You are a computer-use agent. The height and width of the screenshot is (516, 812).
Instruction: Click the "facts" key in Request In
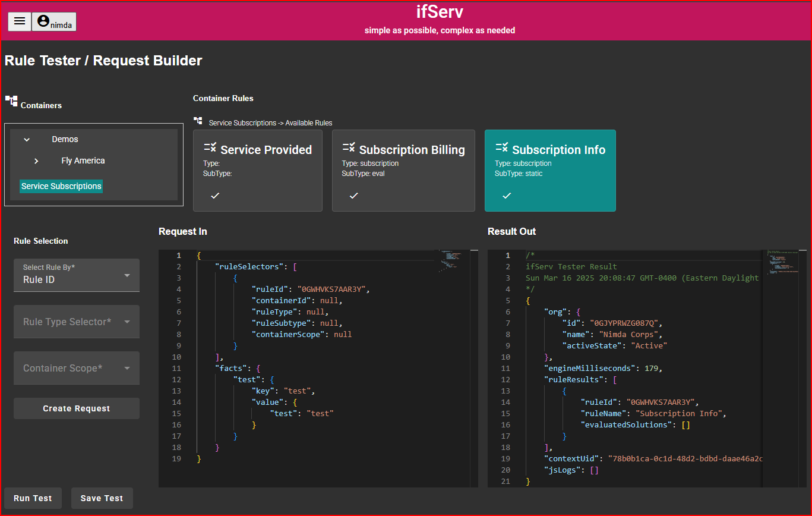click(229, 369)
